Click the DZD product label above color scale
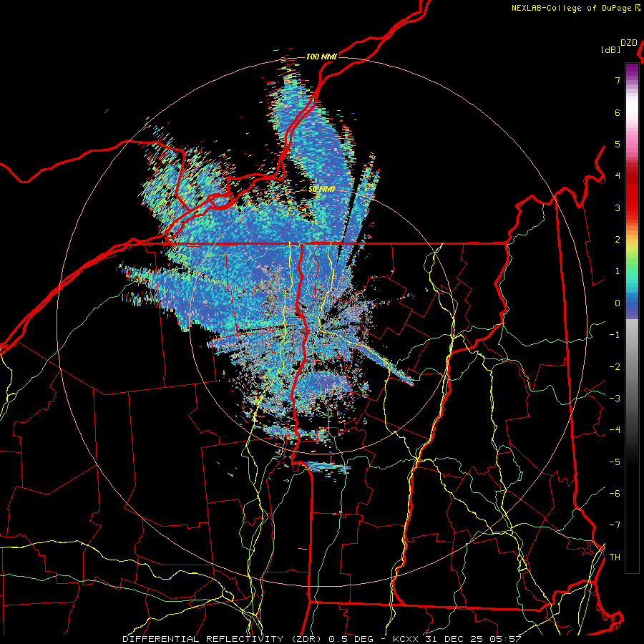 coord(629,43)
